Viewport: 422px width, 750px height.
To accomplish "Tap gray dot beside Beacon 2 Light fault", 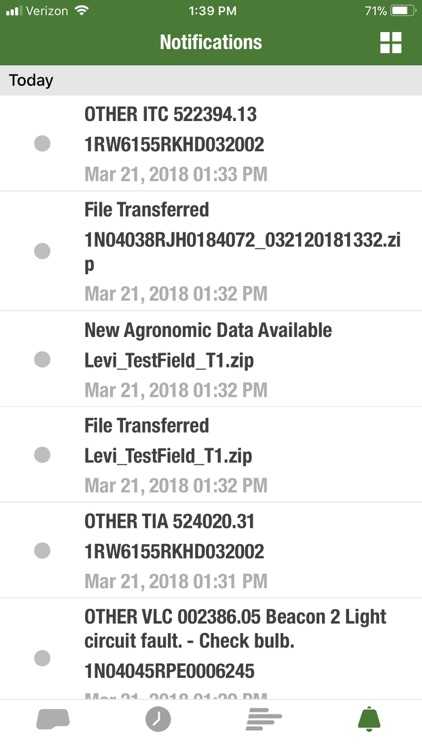I will (x=42, y=658).
